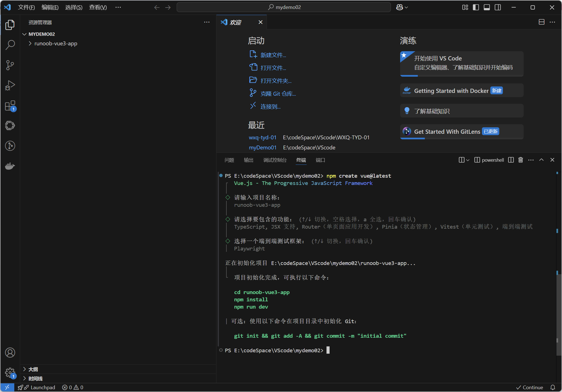Viewport: 562px width, 392px height.
Task: Click the 打开文件夹... link
Action: [x=276, y=81]
